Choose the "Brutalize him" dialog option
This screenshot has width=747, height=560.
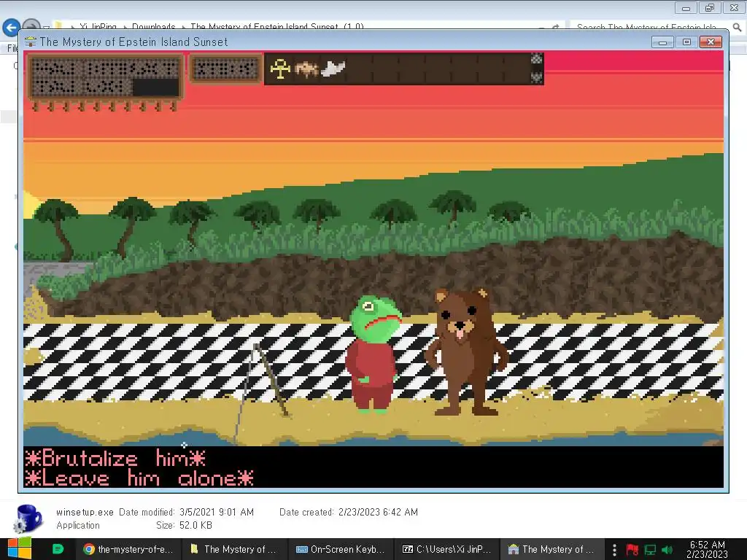115,459
